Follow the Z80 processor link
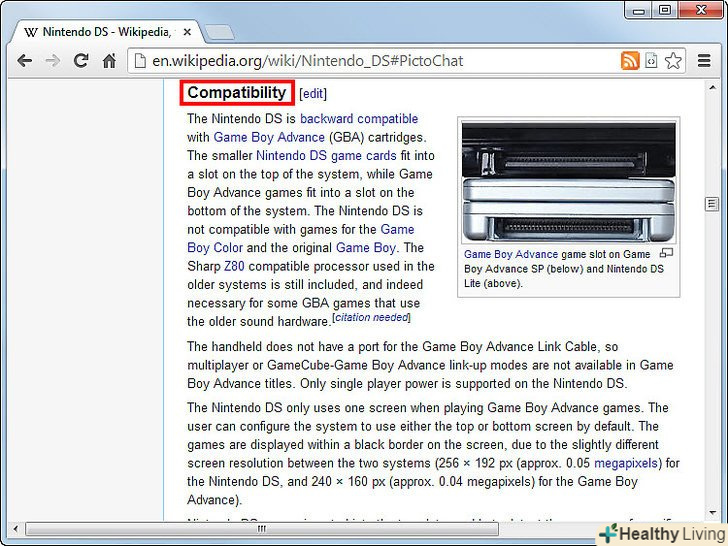The image size is (728, 546). point(234,266)
